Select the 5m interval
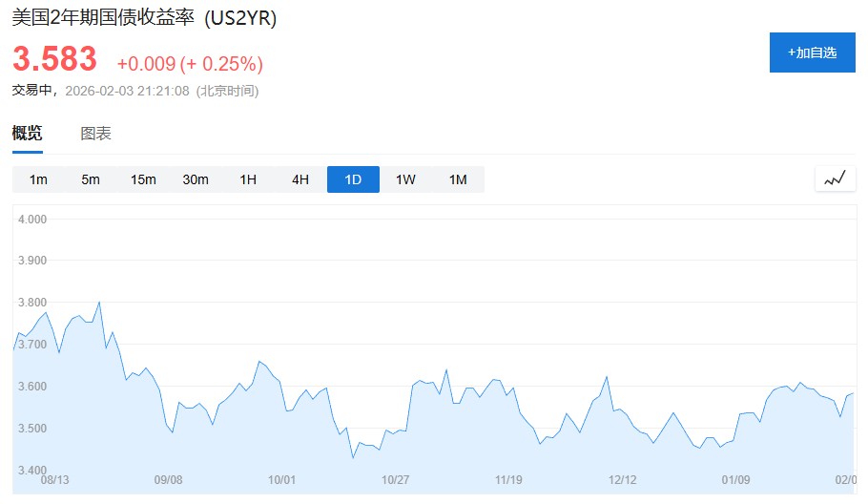The width and height of the screenshot is (868, 504). (x=91, y=179)
